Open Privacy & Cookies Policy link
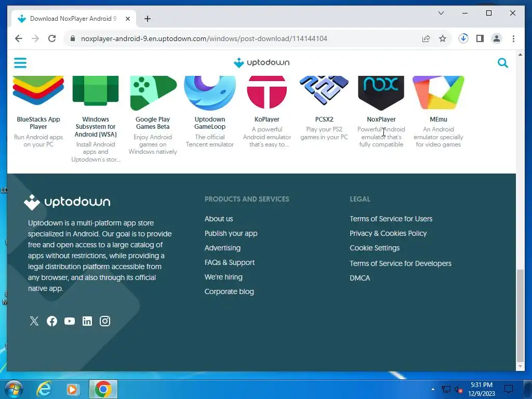 (x=388, y=233)
